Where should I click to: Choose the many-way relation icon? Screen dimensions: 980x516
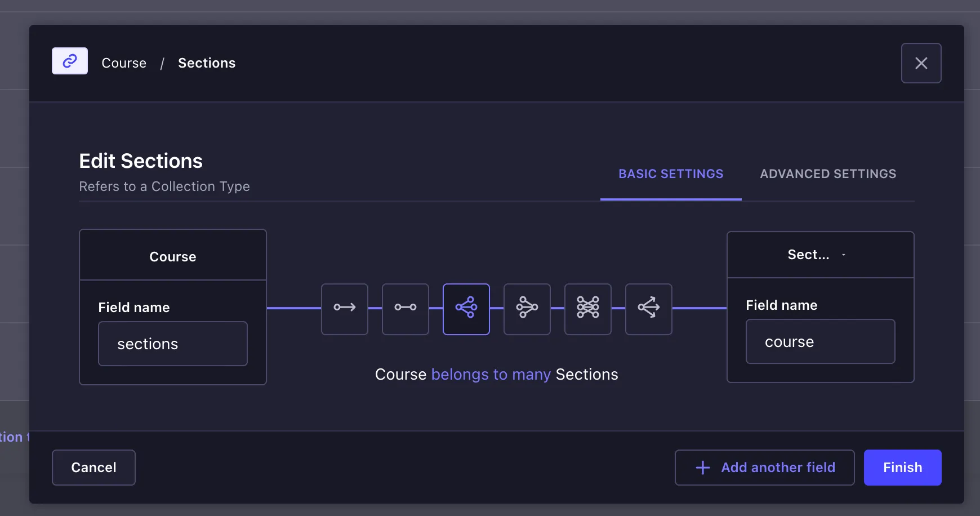click(649, 309)
